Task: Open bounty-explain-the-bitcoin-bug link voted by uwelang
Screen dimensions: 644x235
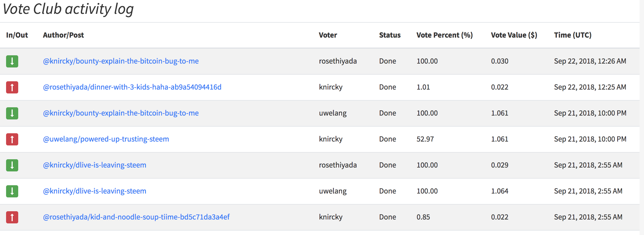Action: click(x=121, y=113)
